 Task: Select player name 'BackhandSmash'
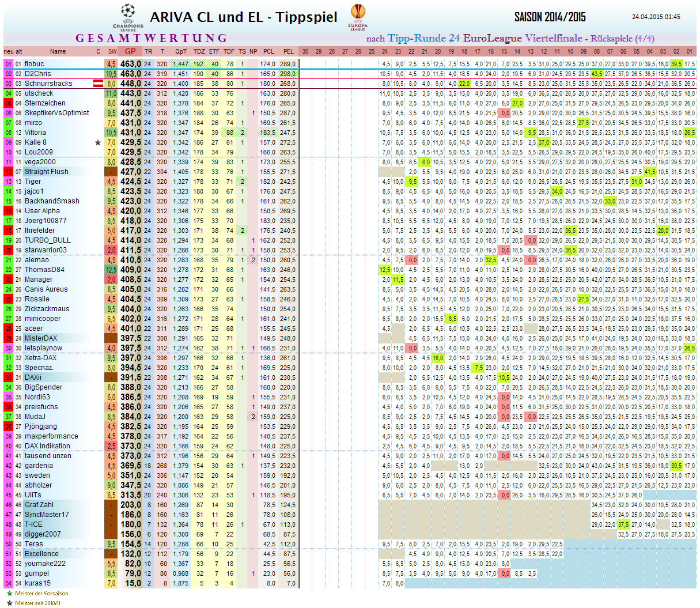coord(52,201)
